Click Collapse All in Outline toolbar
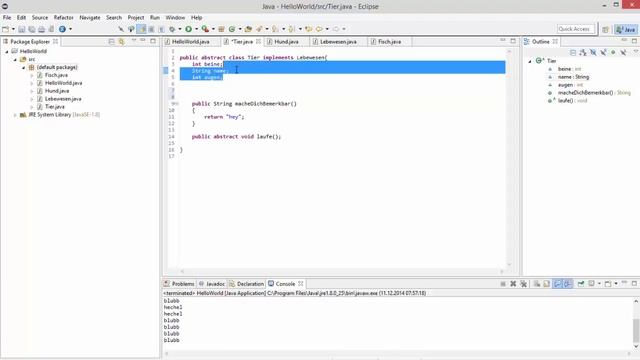640x360 pixels. click(573, 53)
